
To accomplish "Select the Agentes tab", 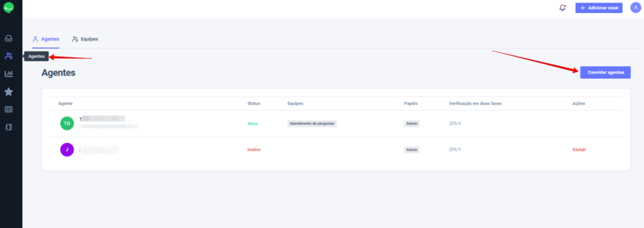I will tap(46, 39).
